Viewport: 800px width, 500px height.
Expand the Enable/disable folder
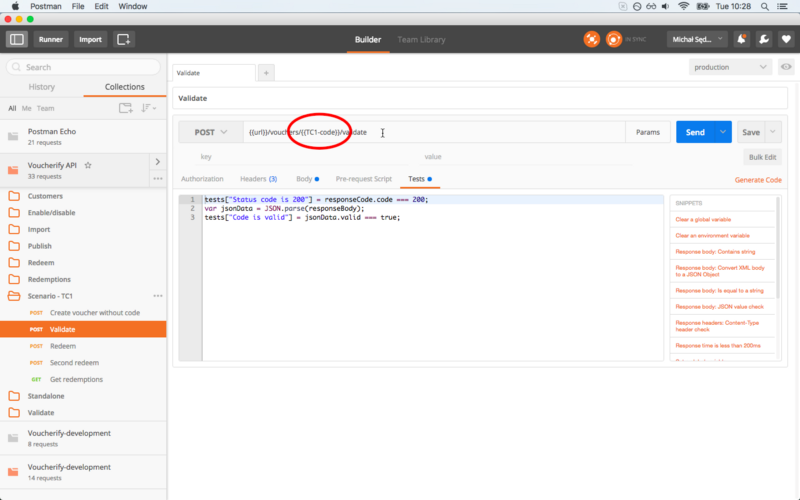(83, 213)
